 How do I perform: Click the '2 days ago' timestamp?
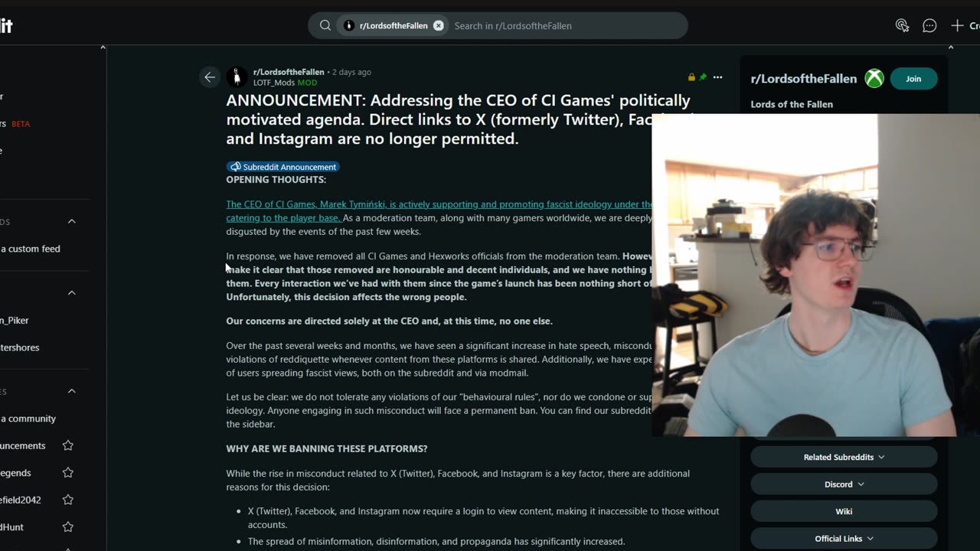(351, 72)
